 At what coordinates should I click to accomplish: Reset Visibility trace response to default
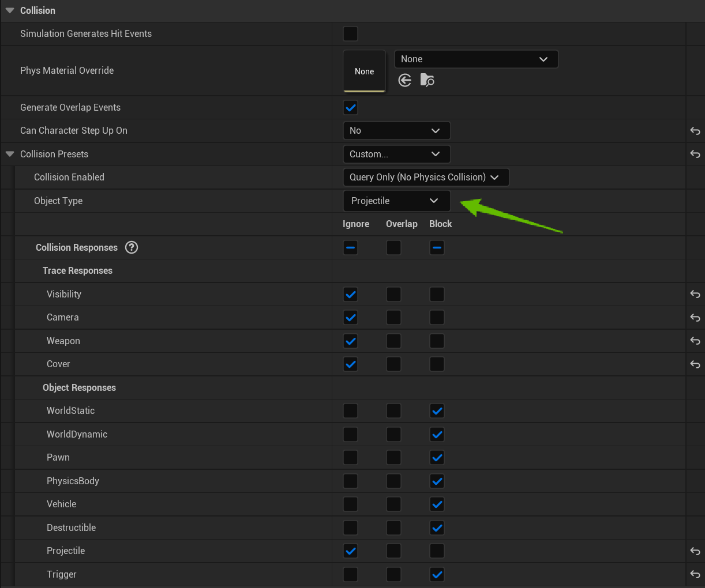tap(695, 294)
